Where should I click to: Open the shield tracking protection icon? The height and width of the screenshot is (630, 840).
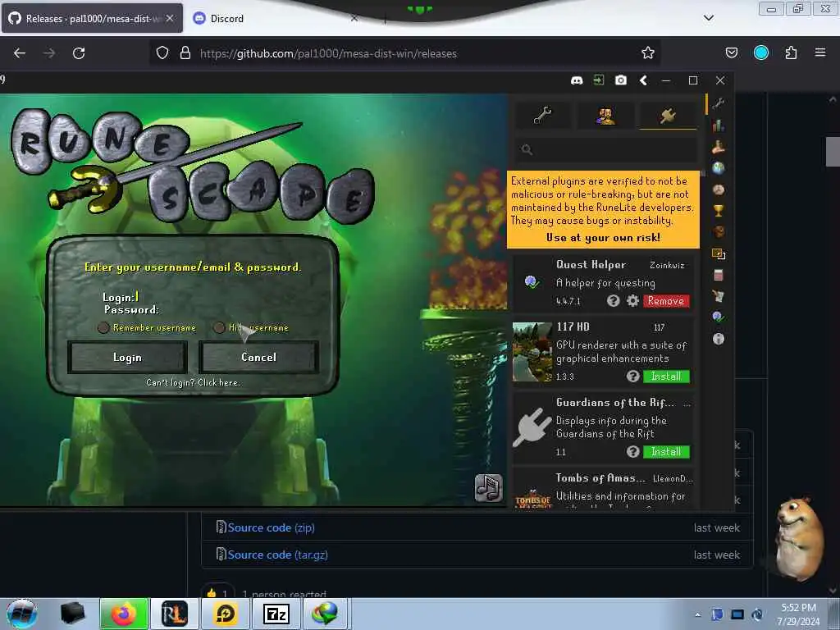point(162,52)
